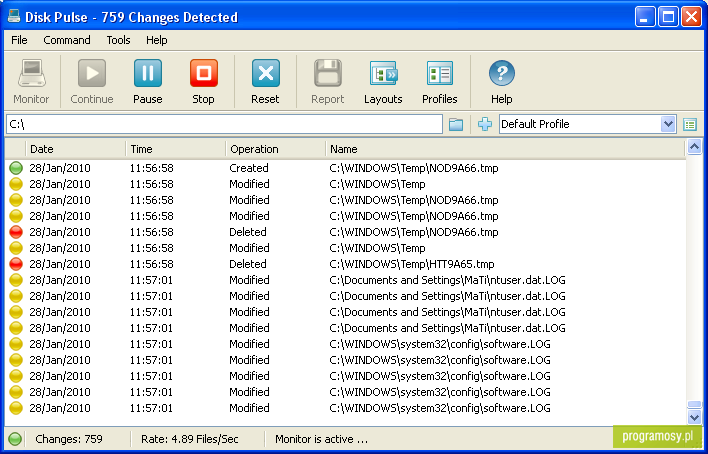Click the Help question mark icon
Viewport: 708px width, 454px height.
502,73
